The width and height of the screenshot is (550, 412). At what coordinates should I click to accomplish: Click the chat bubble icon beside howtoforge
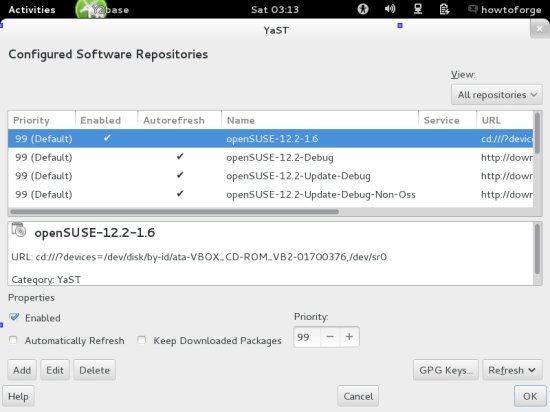(x=472, y=9)
